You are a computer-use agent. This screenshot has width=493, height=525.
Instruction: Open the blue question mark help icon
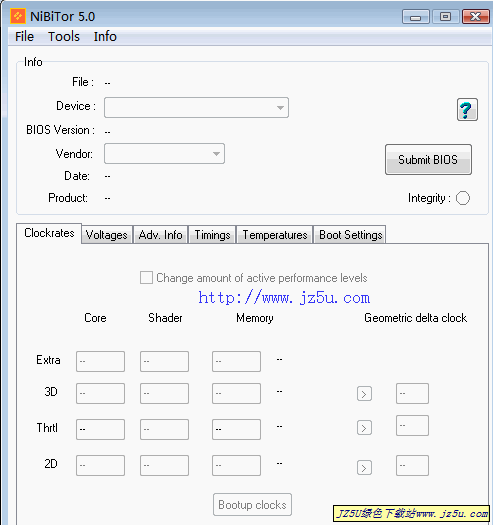tap(467, 109)
